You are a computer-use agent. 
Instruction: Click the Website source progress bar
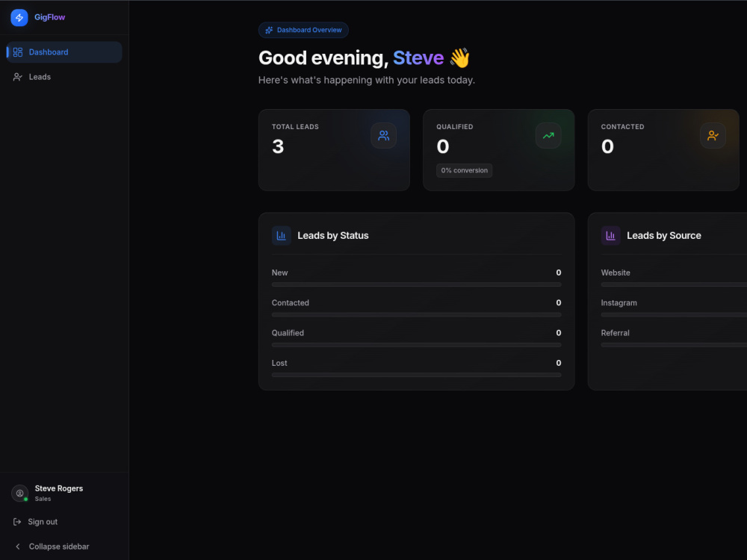click(674, 284)
